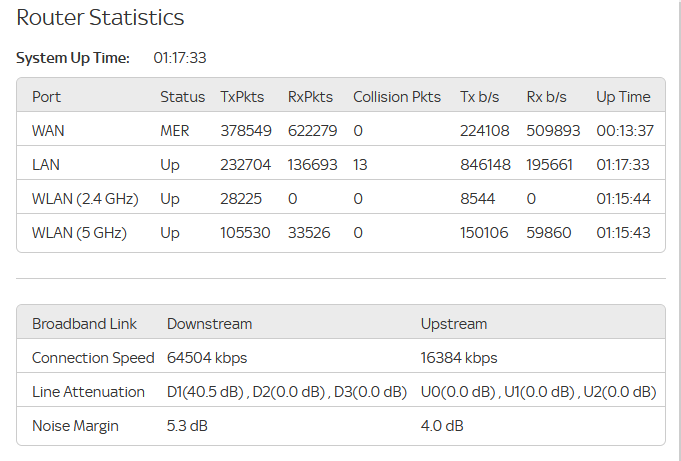Click the Tx b/s column header

(479, 96)
